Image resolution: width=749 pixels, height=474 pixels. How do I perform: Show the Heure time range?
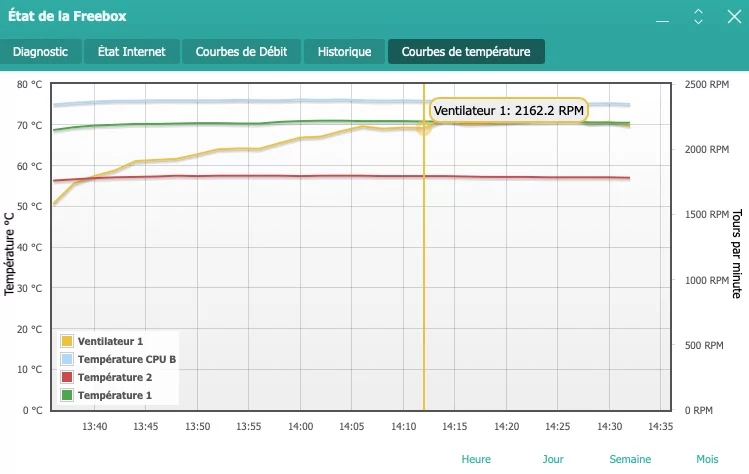pyautogui.click(x=476, y=459)
